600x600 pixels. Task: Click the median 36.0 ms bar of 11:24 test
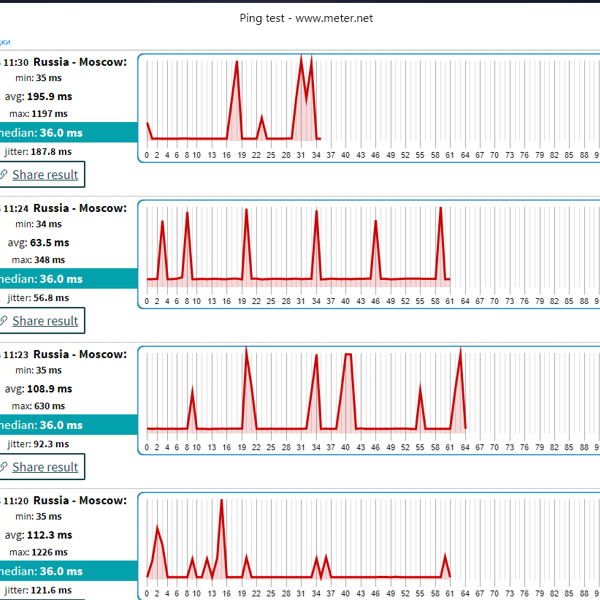click(x=68, y=279)
